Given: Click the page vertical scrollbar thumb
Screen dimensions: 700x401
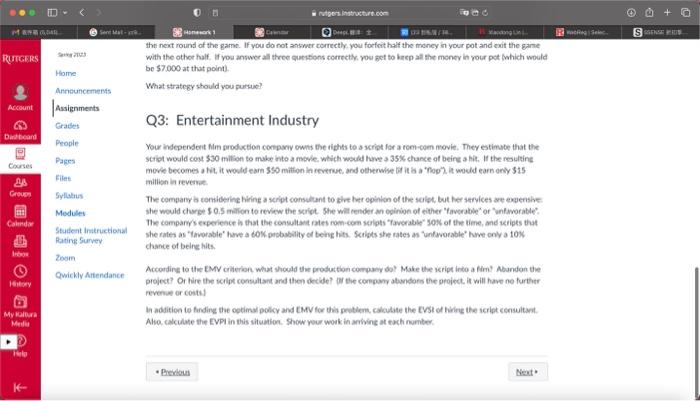Looking at the screenshot, I should [x=697, y=332].
